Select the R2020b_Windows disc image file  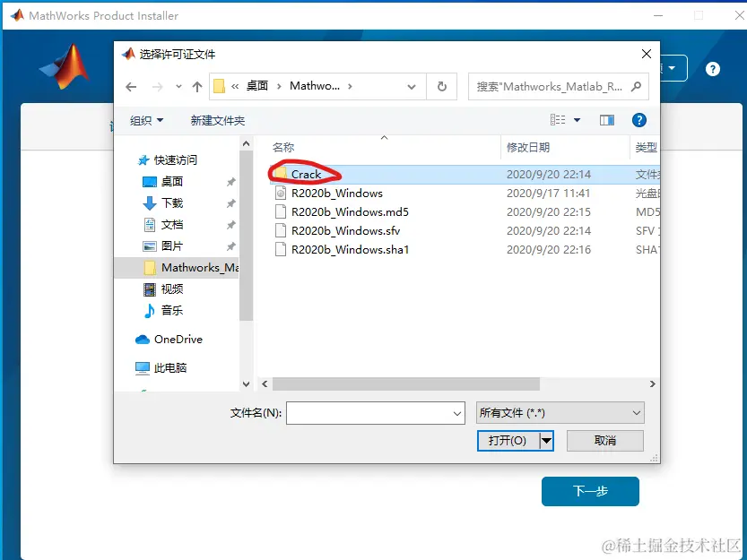tap(337, 193)
